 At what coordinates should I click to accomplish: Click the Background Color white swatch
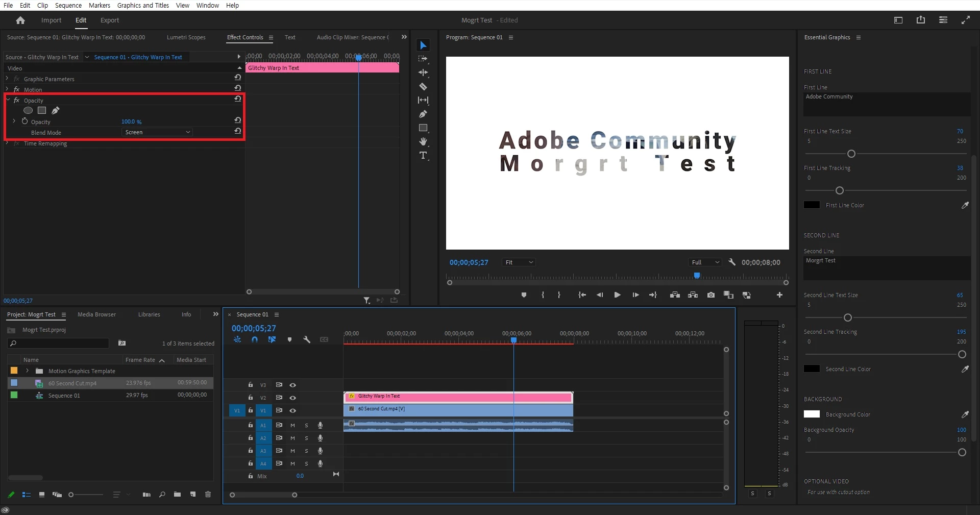click(x=812, y=414)
